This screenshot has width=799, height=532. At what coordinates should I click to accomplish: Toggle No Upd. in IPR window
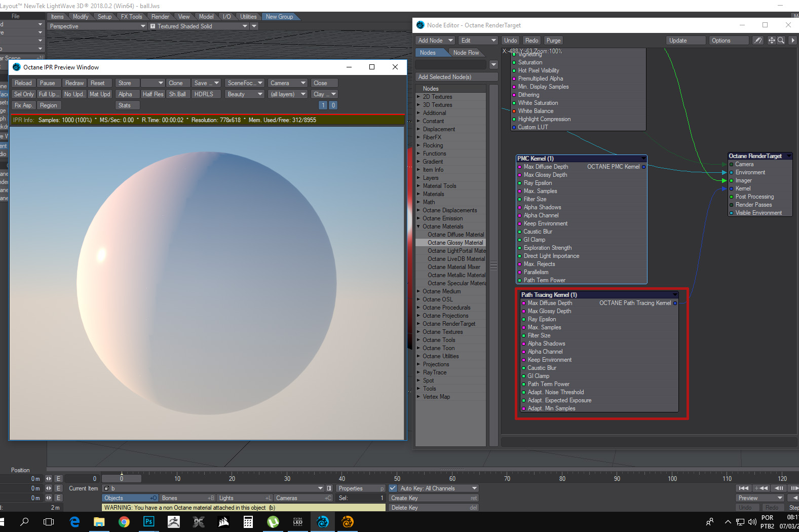(x=74, y=94)
